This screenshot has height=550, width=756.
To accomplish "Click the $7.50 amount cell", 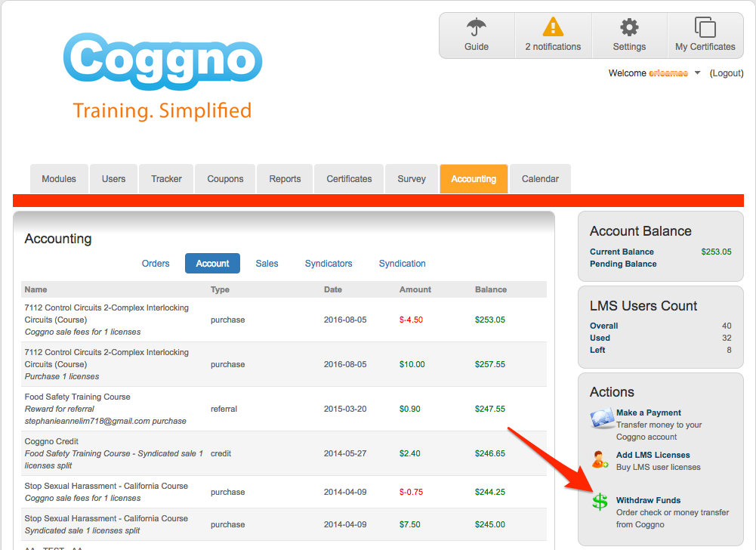I will 410,524.
